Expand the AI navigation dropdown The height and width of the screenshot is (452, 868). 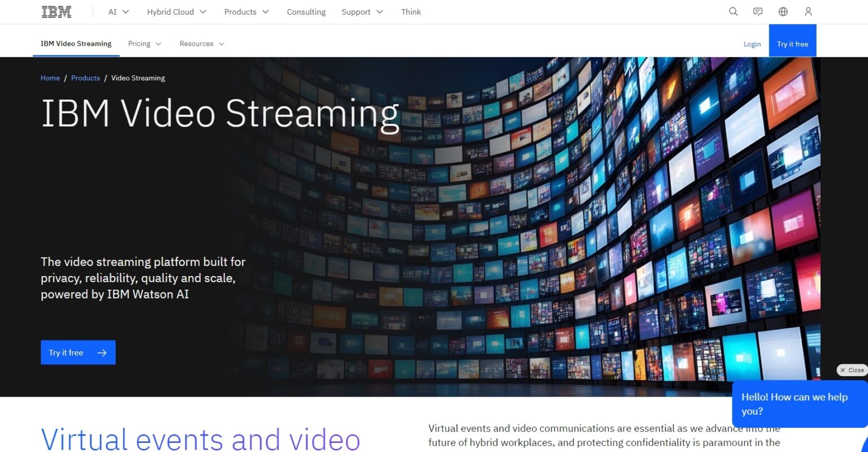point(118,11)
